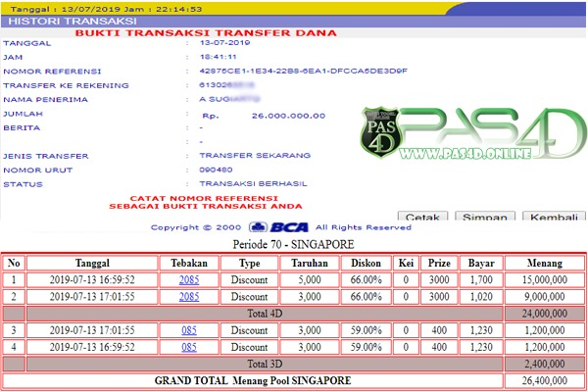Click the Tanggal 13/07/2019 Jam timestamp bar
The image size is (588, 392).
[x=106, y=9]
